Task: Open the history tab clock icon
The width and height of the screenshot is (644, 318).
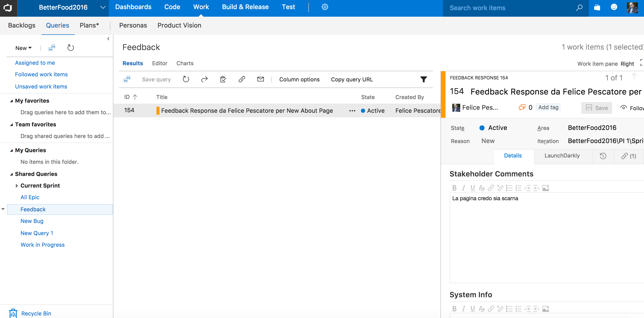Action: 603,156
